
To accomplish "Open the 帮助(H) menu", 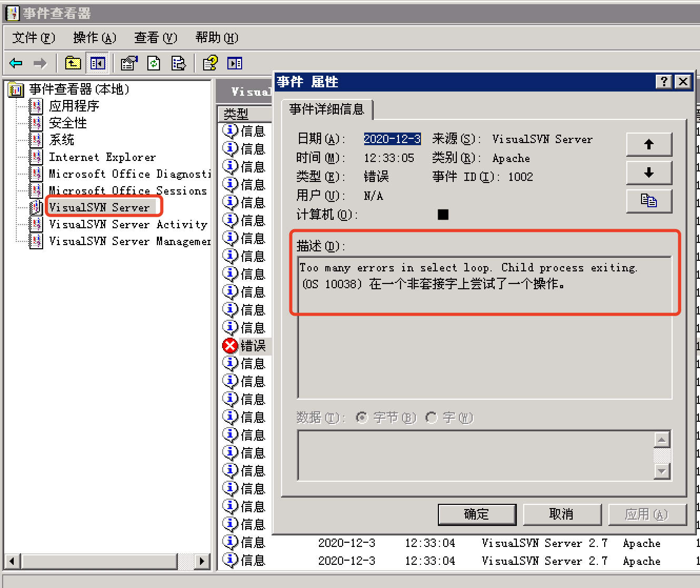I will tap(217, 38).
